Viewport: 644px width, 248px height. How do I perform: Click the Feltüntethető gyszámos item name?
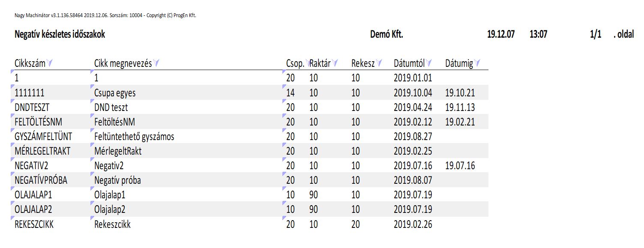click(134, 137)
